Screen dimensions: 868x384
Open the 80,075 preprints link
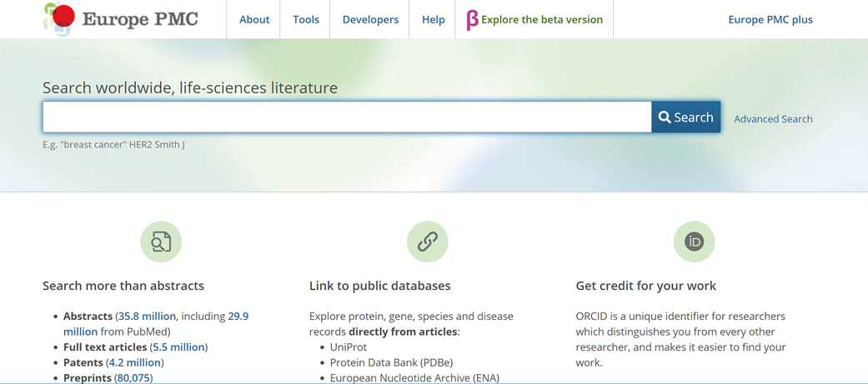[133, 378]
